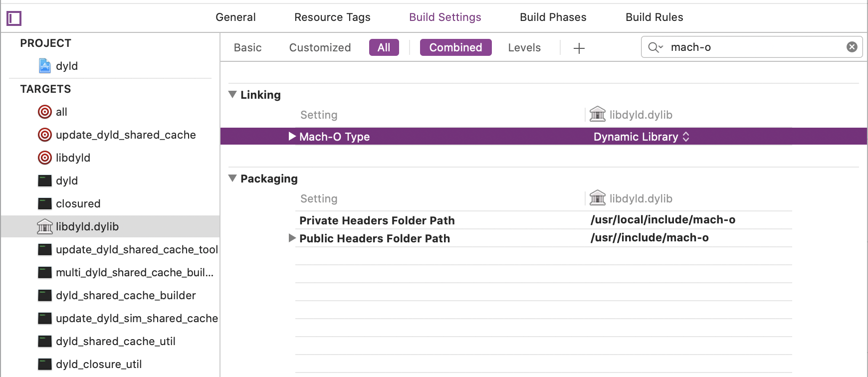Image resolution: width=868 pixels, height=377 pixels.
Task: Expand the Mach-O Type setting row
Action: pyautogui.click(x=292, y=136)
